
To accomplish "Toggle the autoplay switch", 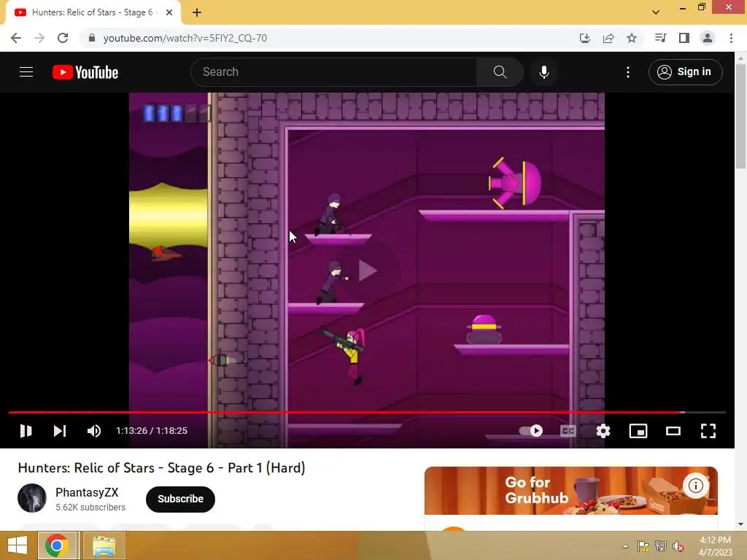I will click(531, 431).
